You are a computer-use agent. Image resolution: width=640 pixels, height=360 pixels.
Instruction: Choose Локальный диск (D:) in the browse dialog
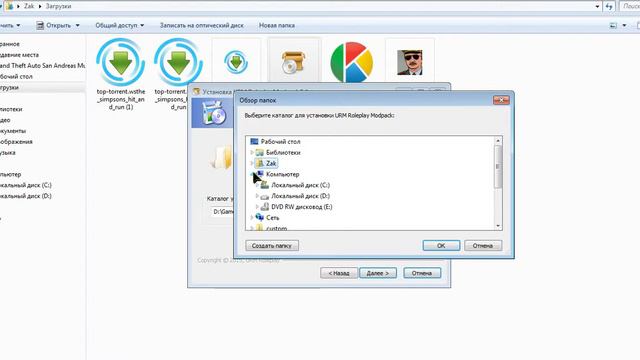pyautogui.click(x=300, y=196)
